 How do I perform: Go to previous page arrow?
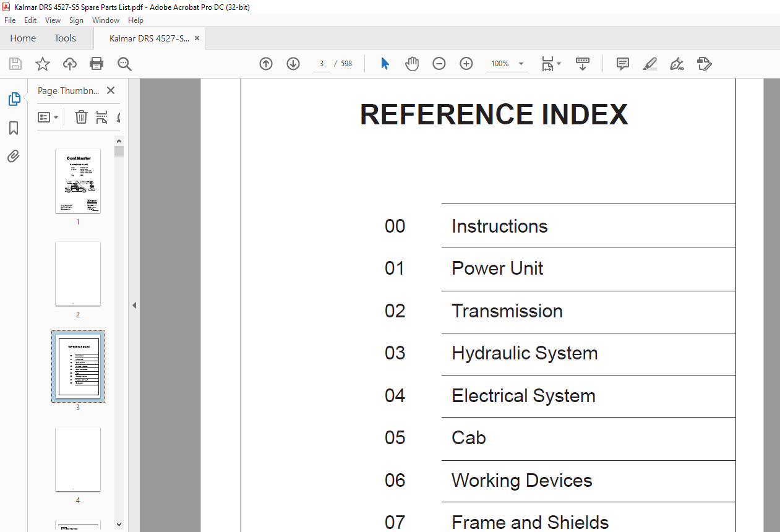(x=266, y=64)
